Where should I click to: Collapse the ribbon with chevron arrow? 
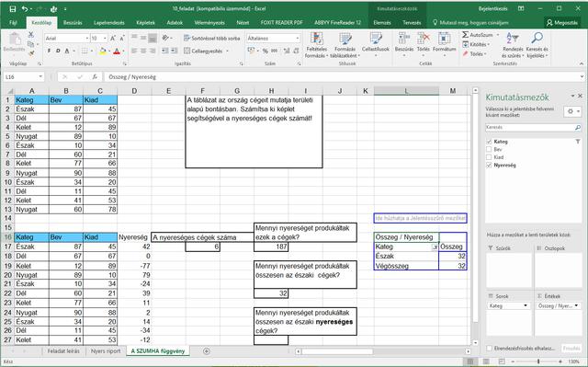point(582,63)
